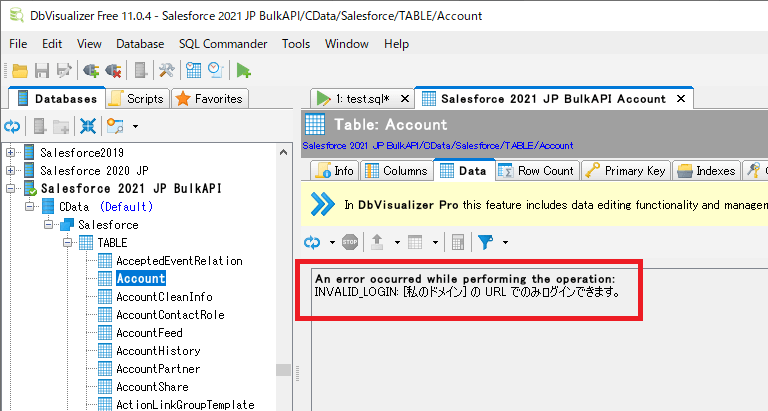Open the Window menu
The height and width of the screenshot is (411, 768).
point(347,44)
